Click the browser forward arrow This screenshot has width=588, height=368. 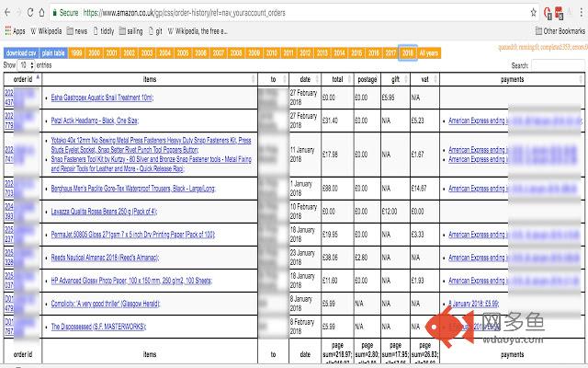tap(18, 12)
